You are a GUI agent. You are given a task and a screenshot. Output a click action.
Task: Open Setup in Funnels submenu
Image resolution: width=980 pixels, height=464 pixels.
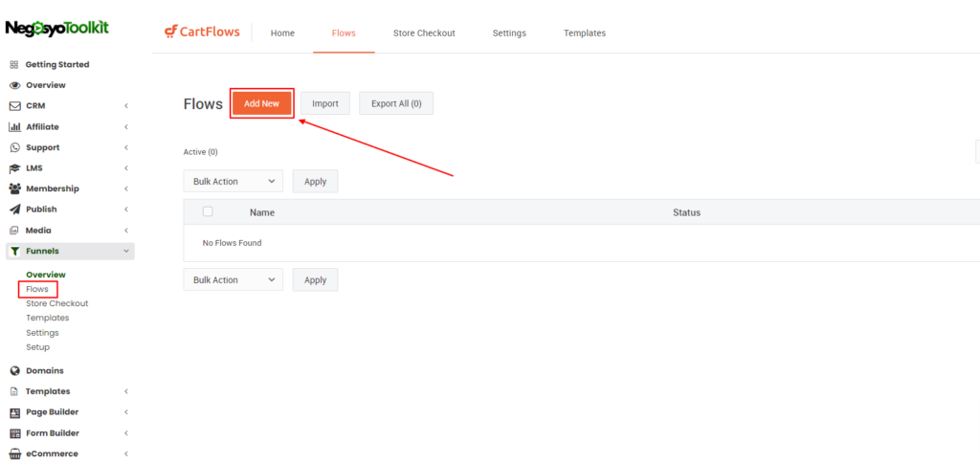point(38,347)
